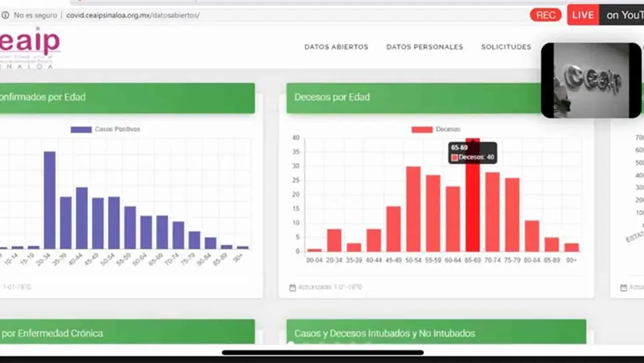This screenshot has height=363, width=644.
Task: Click the Confirmados por Edad header
Action: pyautogui.click(x=127, y=98)
